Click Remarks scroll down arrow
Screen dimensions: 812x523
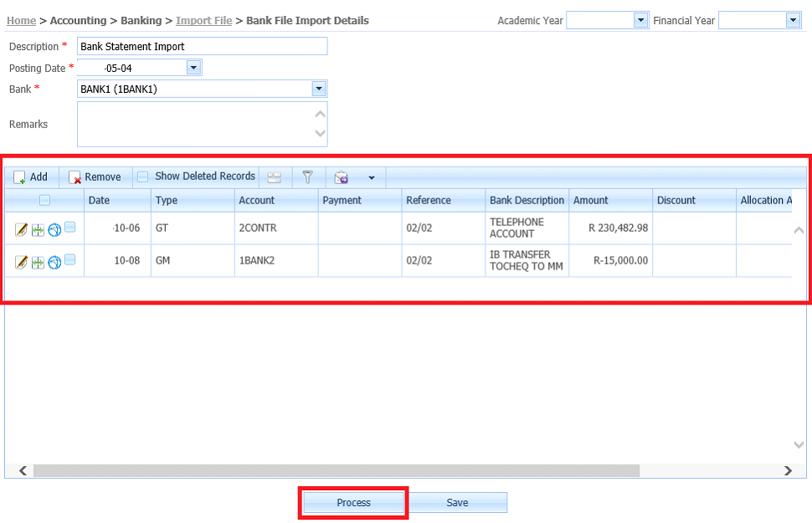321,133
